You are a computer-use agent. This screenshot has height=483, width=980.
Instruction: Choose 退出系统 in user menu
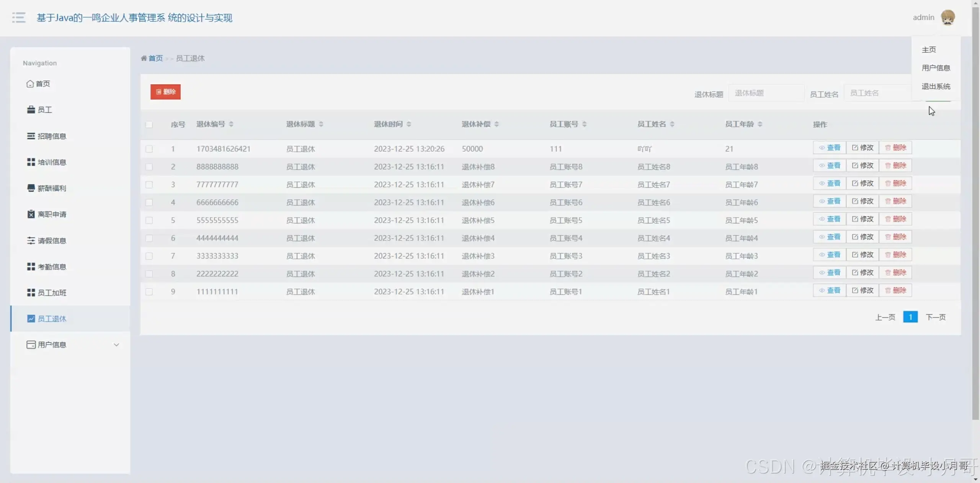936,86
